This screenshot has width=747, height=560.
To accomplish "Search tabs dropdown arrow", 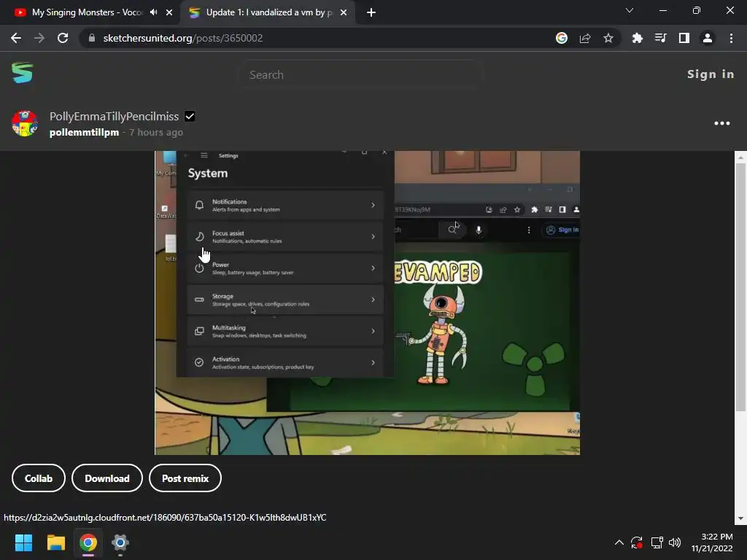I will (630, 10).
